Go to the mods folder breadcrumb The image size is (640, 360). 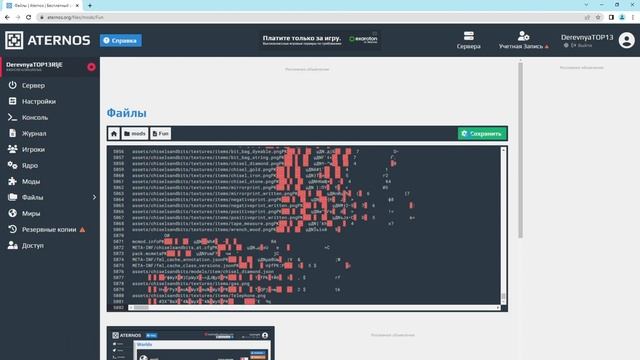coord(135,133)
